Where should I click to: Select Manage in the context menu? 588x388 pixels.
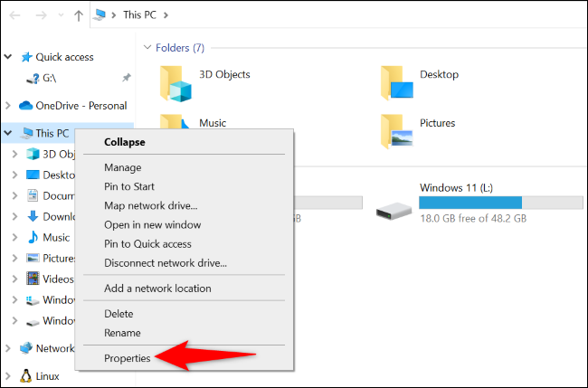122,167
